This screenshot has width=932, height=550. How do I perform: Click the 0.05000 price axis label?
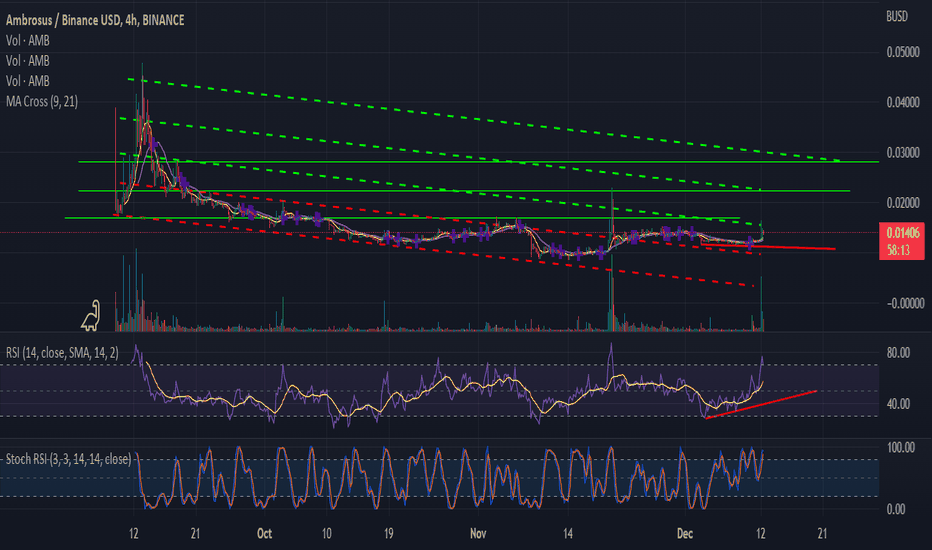pos(903,52)
